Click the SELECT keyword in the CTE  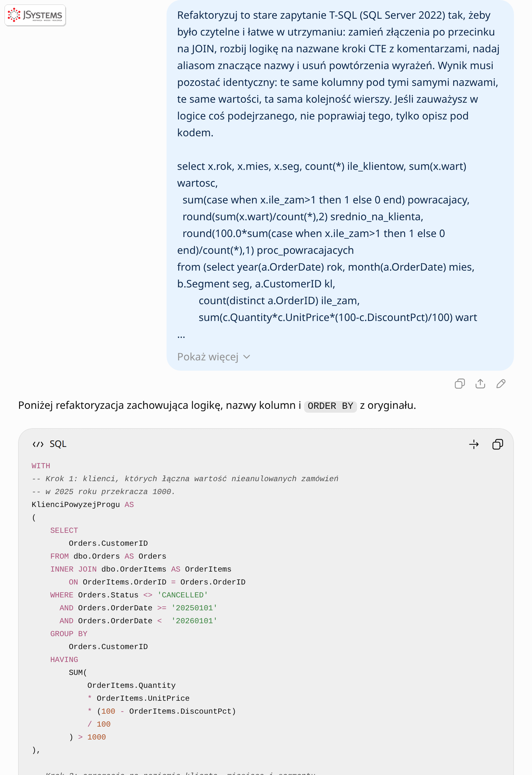[x=64, y=530]
